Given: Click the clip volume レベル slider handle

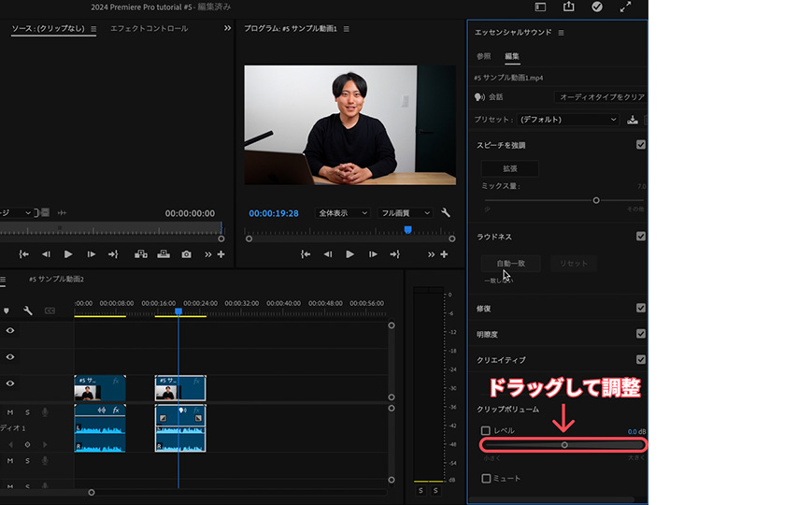Looking at the screenshot, I should point(564,445).
